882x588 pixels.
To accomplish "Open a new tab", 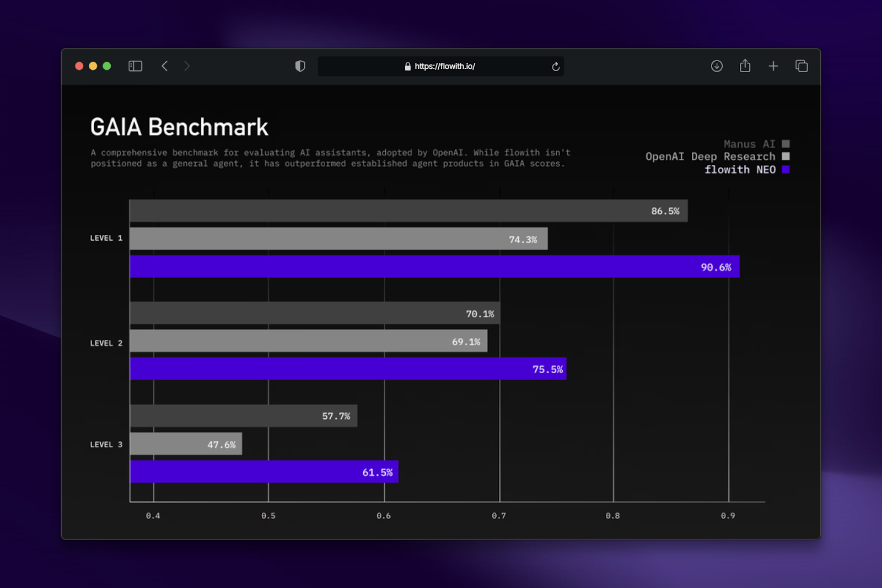I will click(x=773, y=66).
